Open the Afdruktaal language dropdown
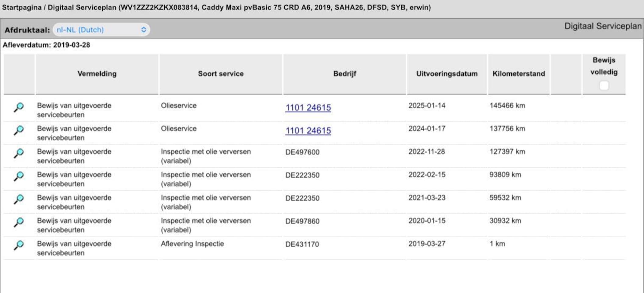 (x=101, y=30)
